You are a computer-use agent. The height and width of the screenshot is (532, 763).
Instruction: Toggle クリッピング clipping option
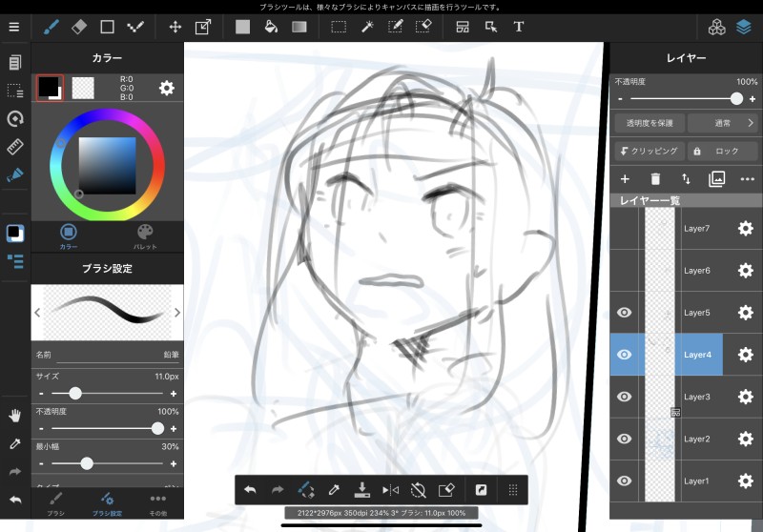pyautogui.click(x=650, y=152)
